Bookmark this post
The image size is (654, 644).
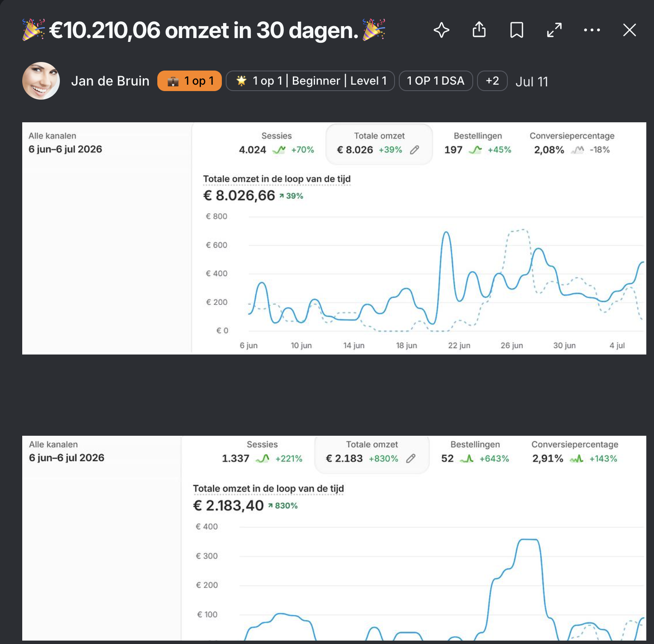[x=517, y=30]
